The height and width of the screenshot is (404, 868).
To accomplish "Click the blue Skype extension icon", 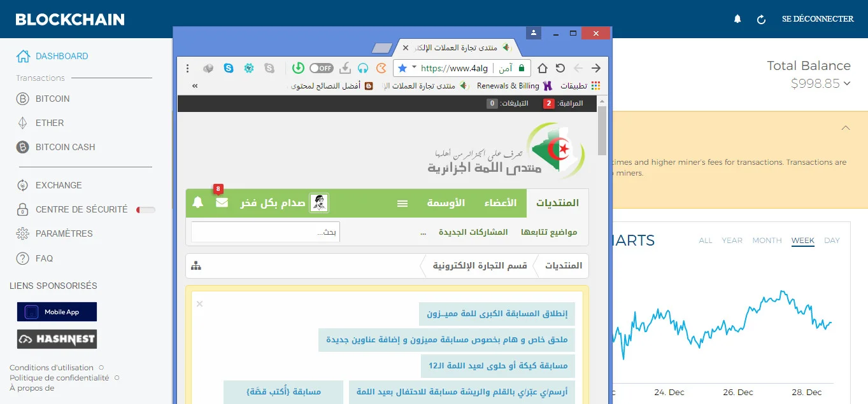I will [229, 68].
